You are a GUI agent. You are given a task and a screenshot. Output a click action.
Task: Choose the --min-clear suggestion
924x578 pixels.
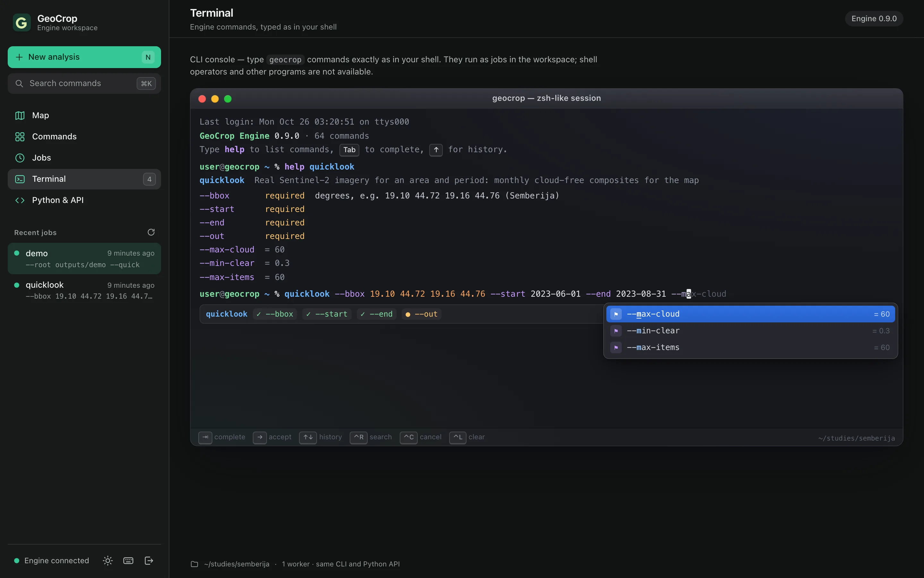pyautogui.click(x=750, y=331)
